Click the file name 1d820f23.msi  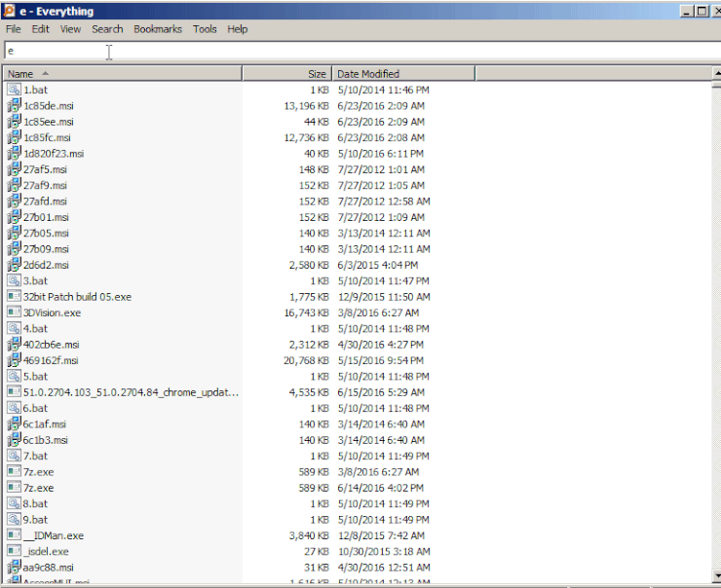54,154
